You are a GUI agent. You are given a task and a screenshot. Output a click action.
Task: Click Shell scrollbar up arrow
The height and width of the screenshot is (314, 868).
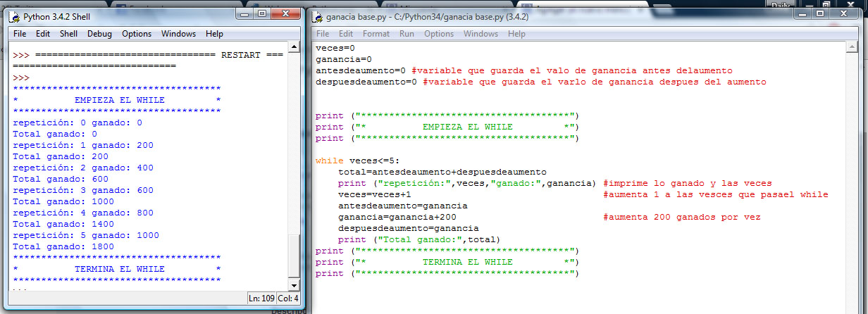pos(294,48)
